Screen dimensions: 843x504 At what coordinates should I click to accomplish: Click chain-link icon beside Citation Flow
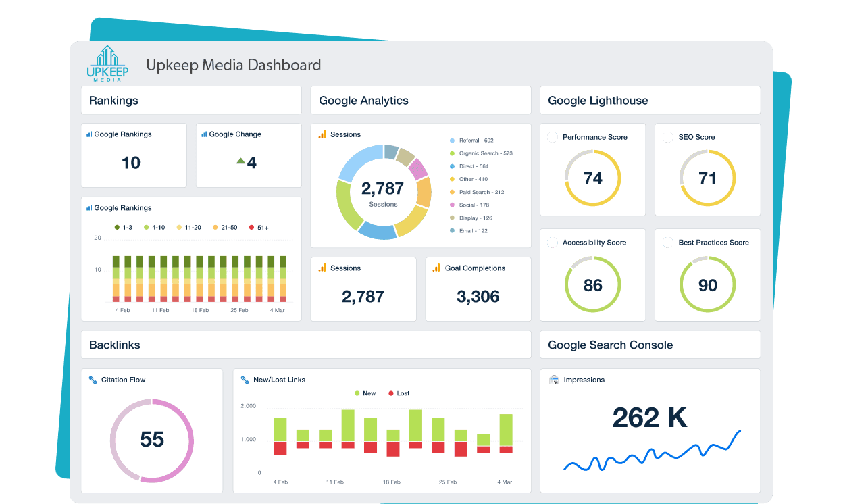93,380
